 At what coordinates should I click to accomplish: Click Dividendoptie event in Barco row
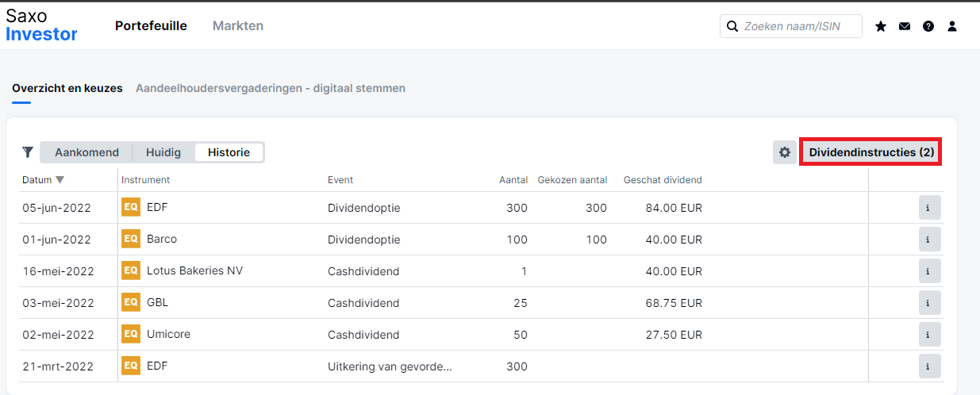(364, 240)
